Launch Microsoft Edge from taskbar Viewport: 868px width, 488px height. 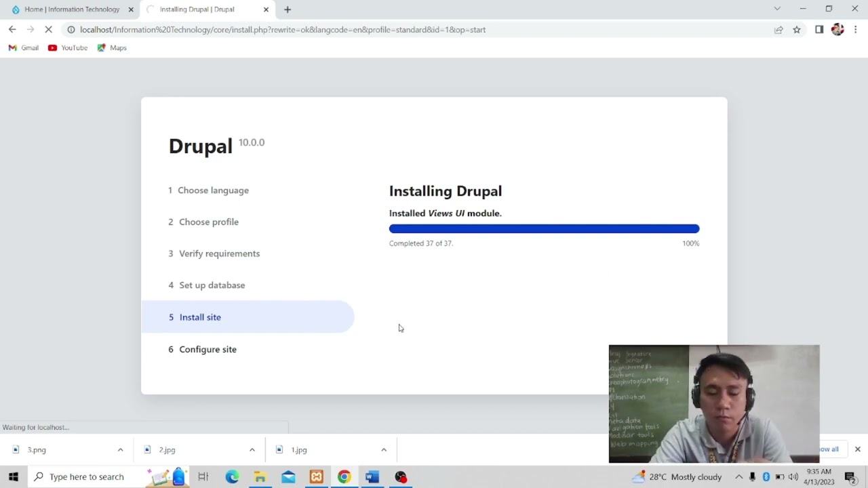pos(232,477)
